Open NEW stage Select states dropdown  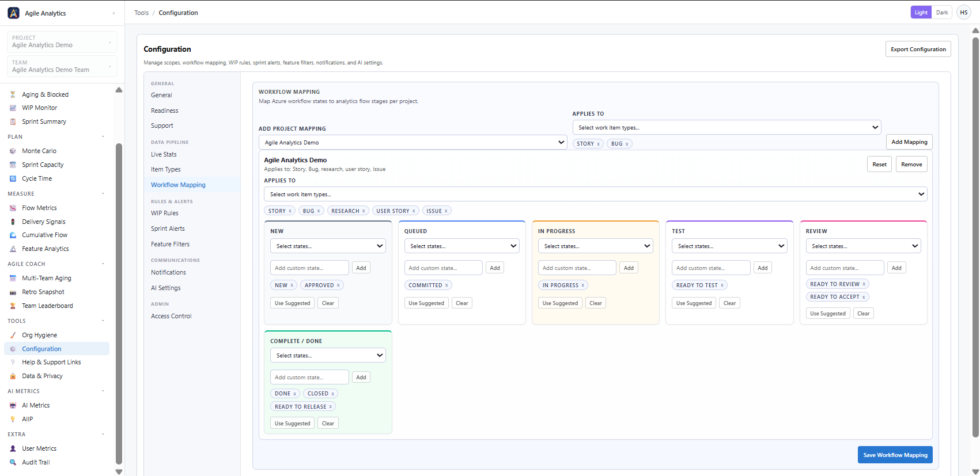coord(328,246)
